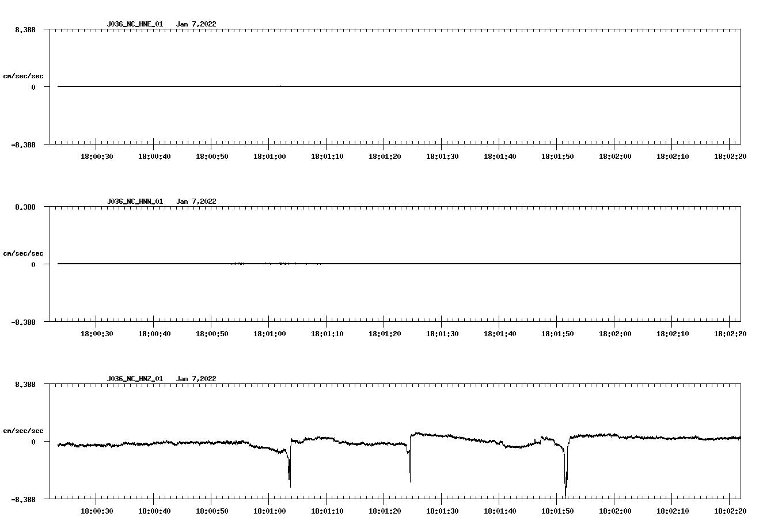Click the 18:01:50 time label under HNE plot
This screenshot has width=782, height=532.
tap(557, 156)
